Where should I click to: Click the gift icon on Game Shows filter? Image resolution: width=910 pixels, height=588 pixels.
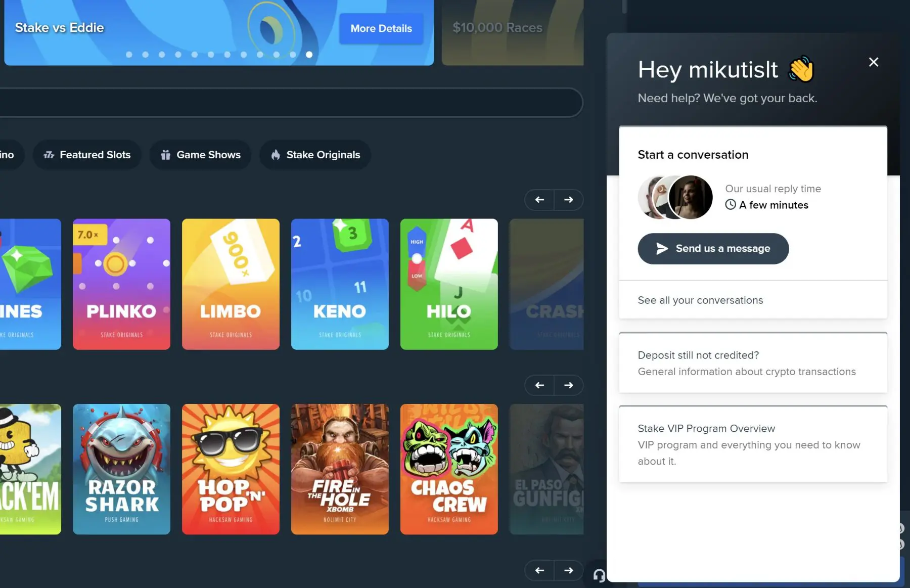(x=165, y=155)
